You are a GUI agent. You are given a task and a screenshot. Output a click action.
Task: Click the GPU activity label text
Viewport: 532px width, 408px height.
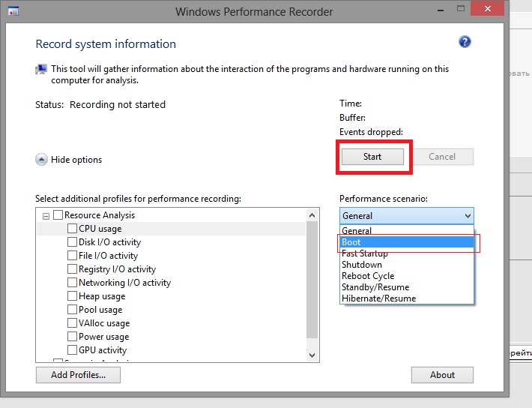click(x=103, y=350)
